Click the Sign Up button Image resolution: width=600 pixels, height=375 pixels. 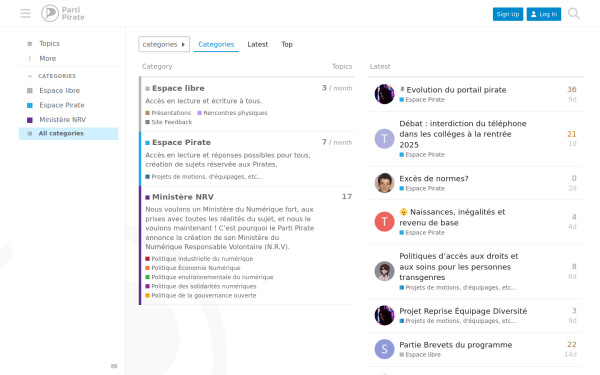point(508,14)
